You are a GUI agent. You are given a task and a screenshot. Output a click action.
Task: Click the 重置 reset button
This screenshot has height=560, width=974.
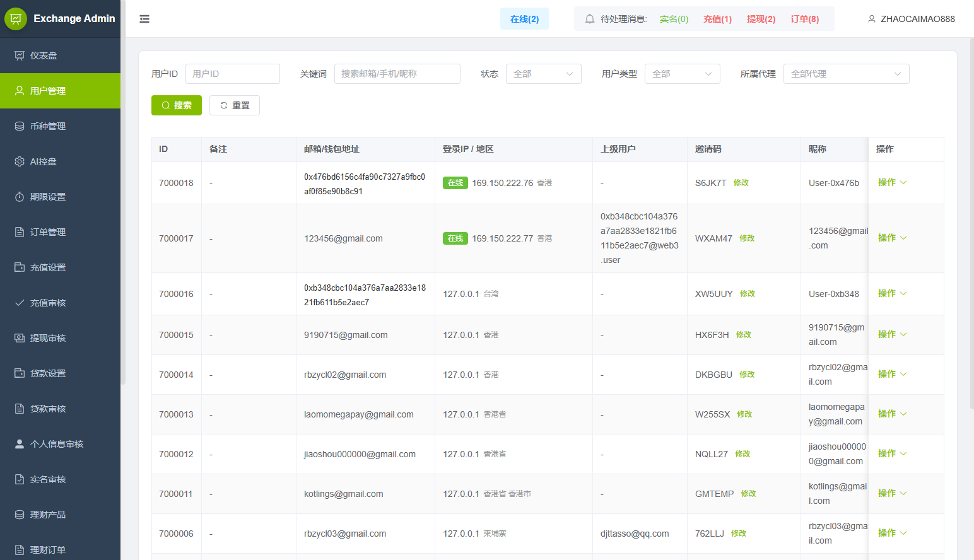pos(235,105)
